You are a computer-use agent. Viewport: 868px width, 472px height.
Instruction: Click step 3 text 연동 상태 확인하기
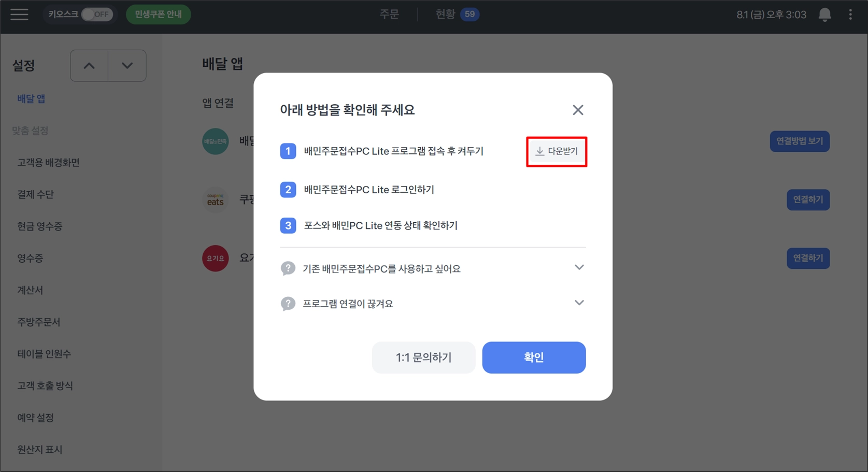tap(381, 225)
